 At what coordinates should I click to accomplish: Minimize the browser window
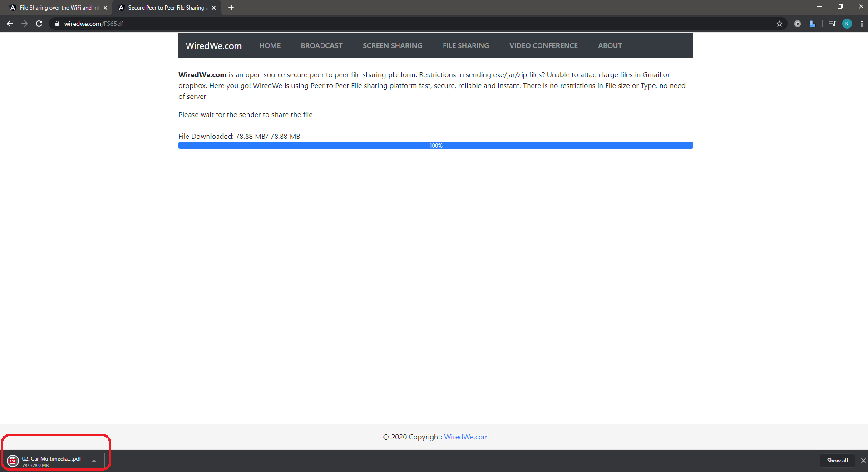[x=819, y=7]
